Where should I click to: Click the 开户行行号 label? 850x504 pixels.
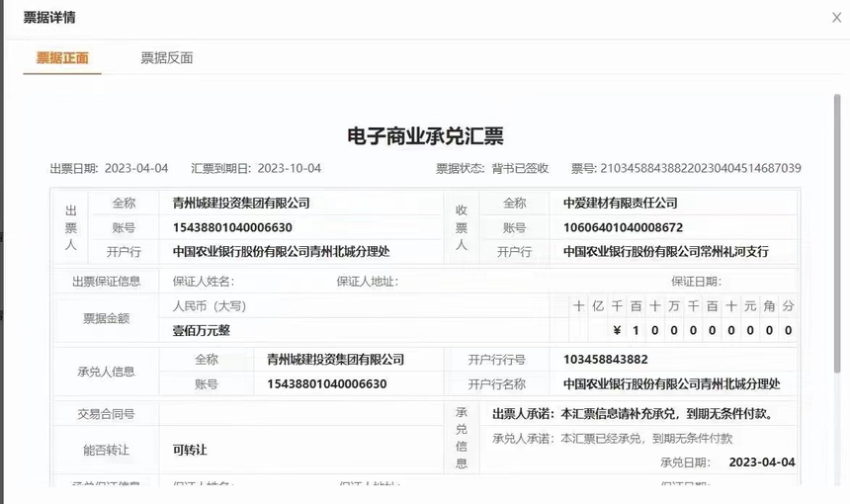pyautogui.click(x=497, y=360)
